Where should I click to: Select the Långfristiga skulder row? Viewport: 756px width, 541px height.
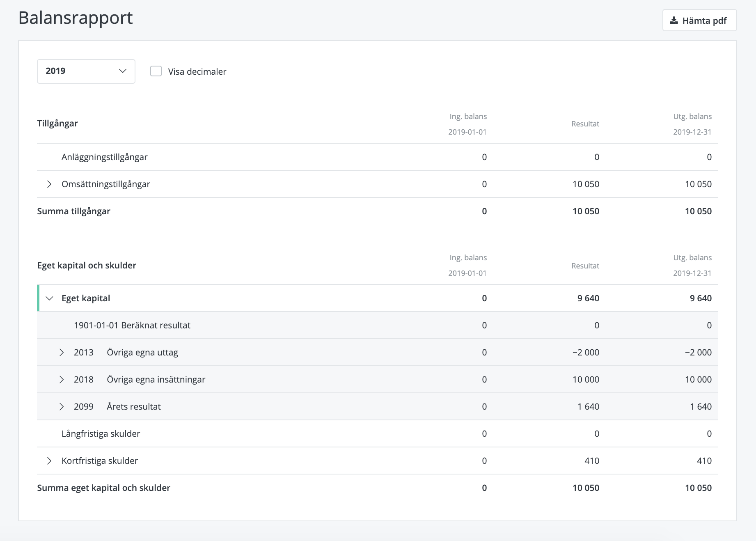(x=101, y=434)
